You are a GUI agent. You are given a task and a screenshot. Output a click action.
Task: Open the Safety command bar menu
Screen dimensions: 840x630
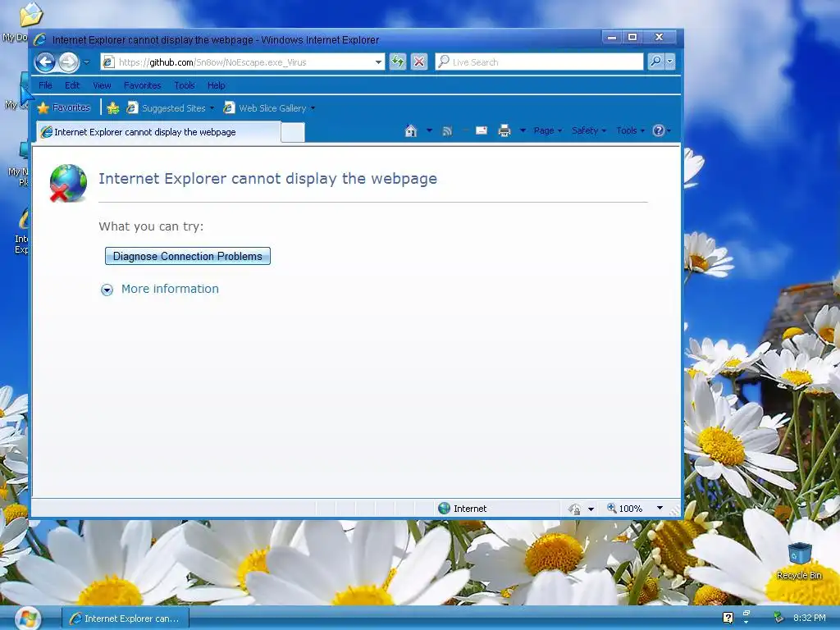[x=589, y=130]
